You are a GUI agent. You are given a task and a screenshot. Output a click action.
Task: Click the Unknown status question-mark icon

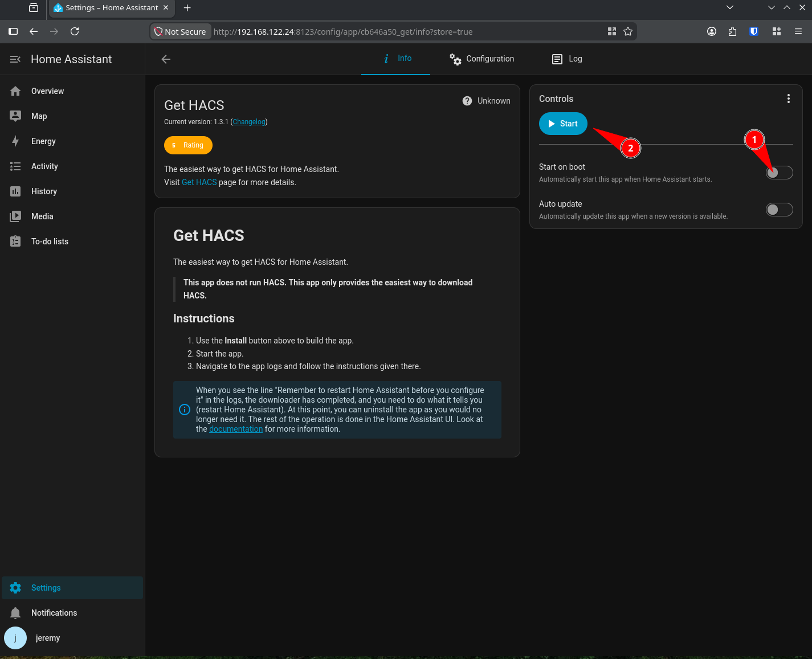(467, 101)
